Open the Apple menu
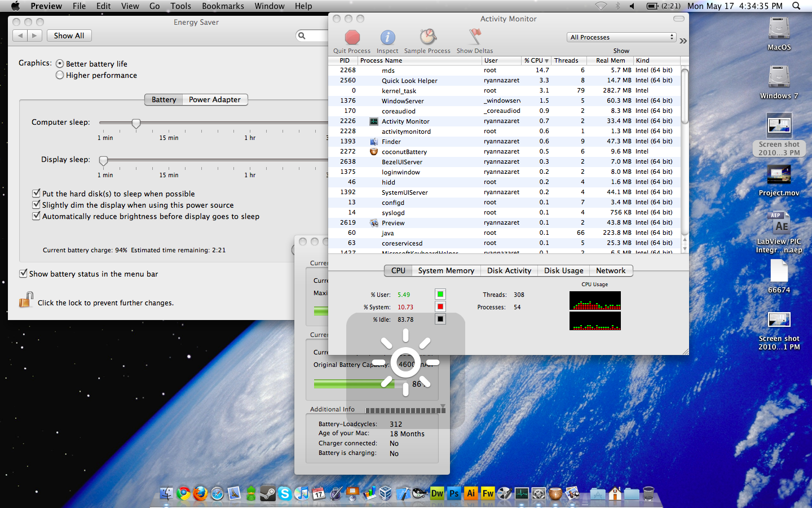Image resolution: width=812 pixels, height=508 pixels. 15,6
